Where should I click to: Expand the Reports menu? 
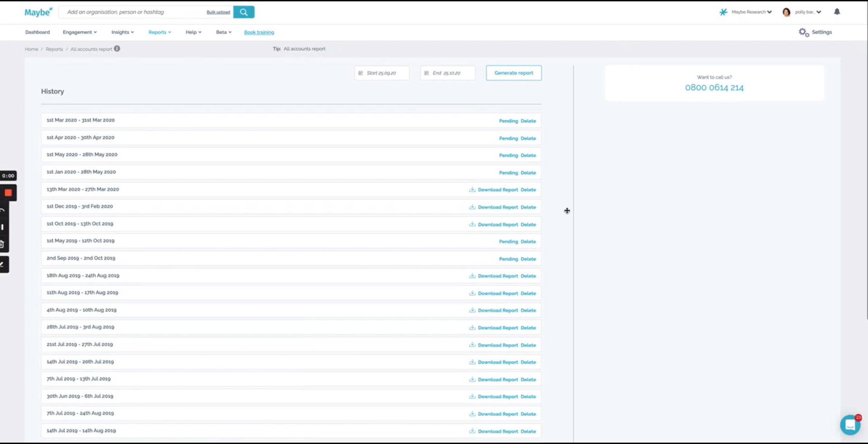point(160,32)
